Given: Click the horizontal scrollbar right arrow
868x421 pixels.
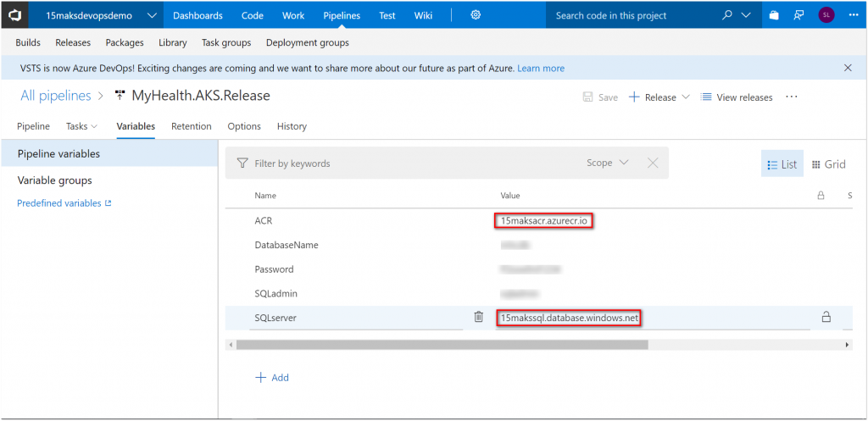Looking at the screenshot, I should pos(847,345).
